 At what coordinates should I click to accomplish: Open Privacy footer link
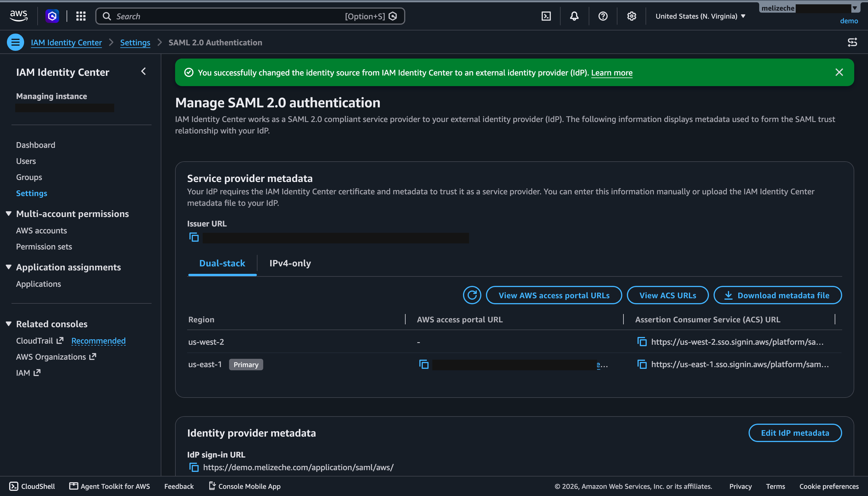click(740, 486)
